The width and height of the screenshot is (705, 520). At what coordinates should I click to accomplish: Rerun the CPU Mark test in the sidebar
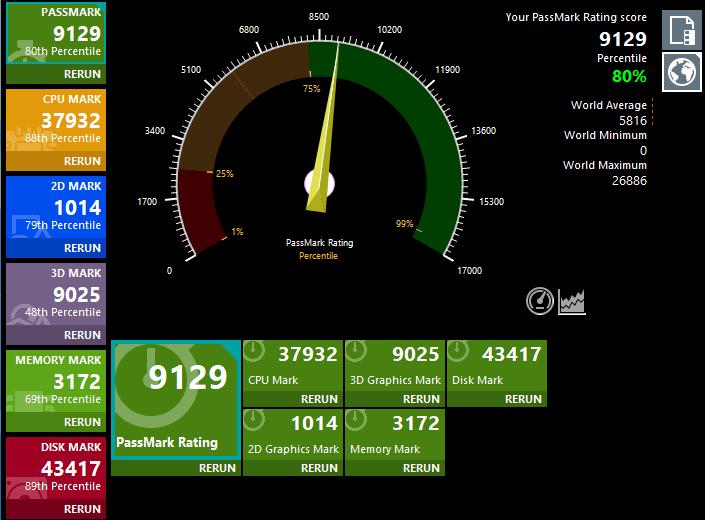[82, 161]
